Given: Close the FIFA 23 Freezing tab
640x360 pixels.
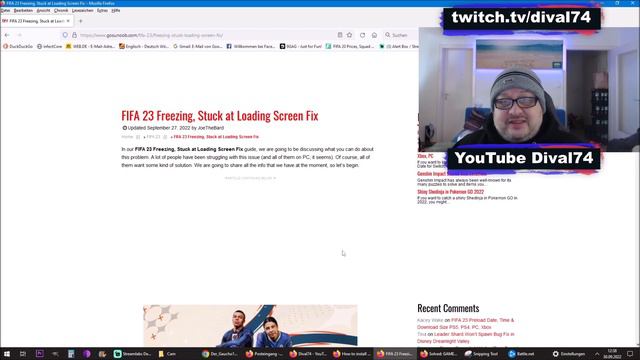Looking at the screenshot, I should point(68,21).
